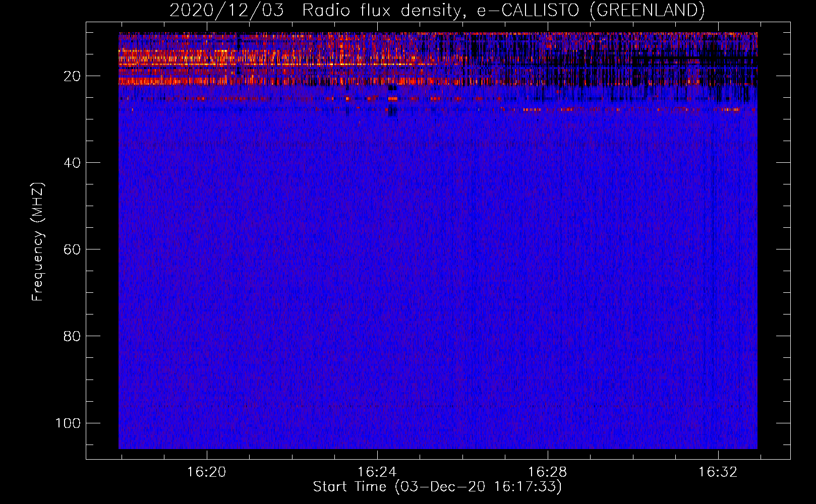Click the time tick label 16:28
The height and width of the screenshot is (504, 816).
click(547, 472)
